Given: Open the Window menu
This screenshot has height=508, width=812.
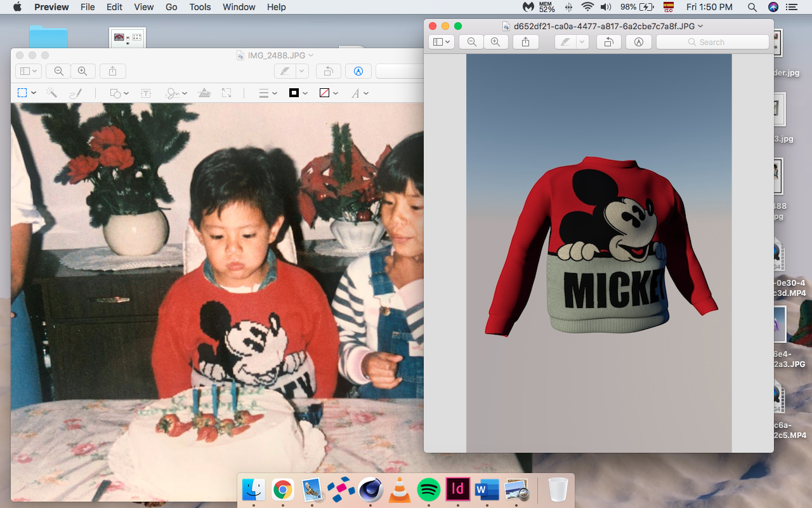Looking at the screenshot, I should [x=239, y=7].
